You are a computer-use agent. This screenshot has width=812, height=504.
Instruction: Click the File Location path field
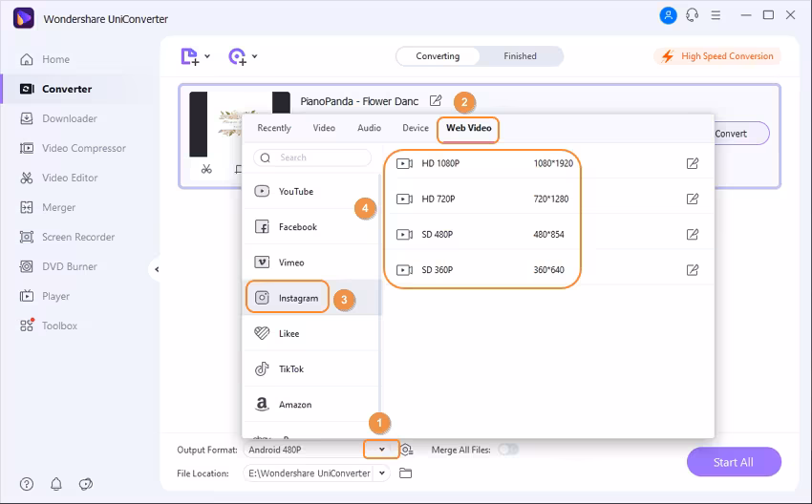310,472
